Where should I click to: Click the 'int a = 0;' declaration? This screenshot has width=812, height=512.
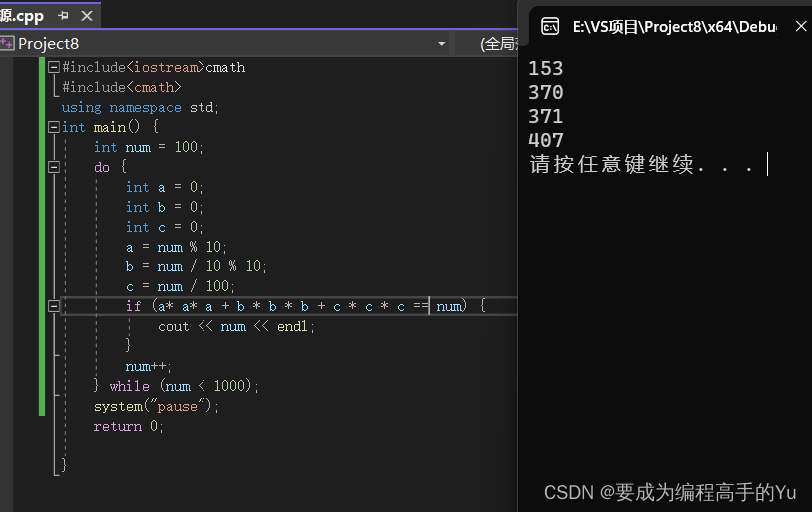[165, 187]
